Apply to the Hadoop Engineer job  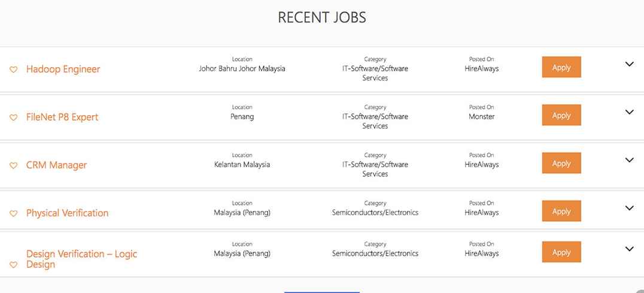point(561,68)
